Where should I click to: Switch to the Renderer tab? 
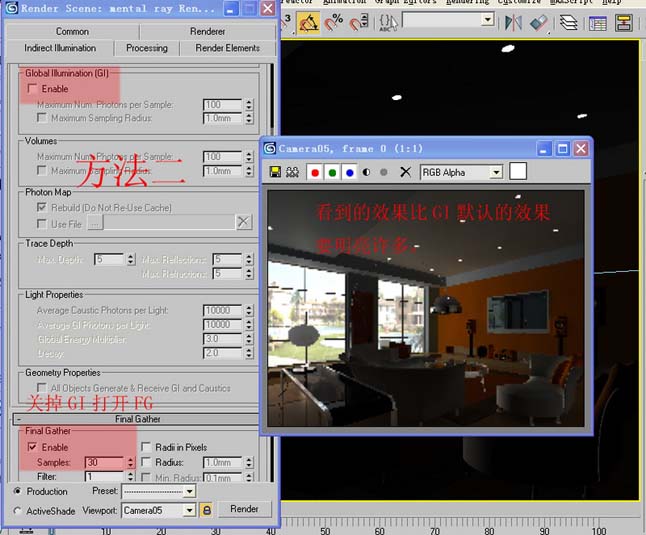click(207, 31)
